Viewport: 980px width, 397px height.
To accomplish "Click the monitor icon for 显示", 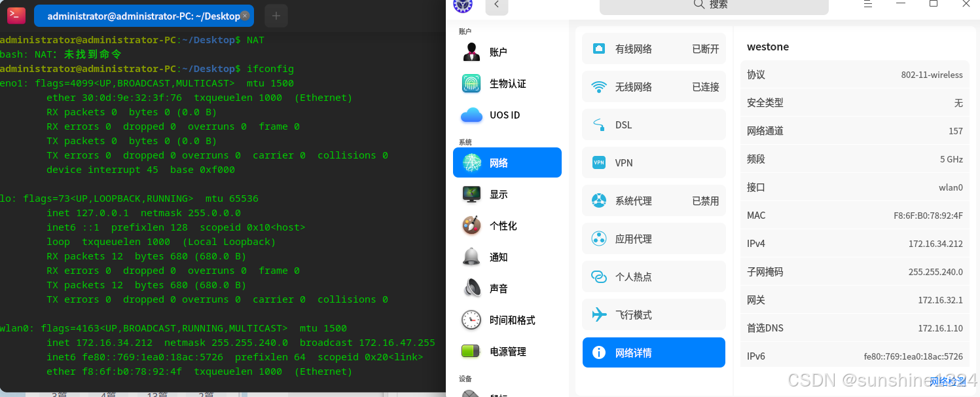I will point(471,194).
